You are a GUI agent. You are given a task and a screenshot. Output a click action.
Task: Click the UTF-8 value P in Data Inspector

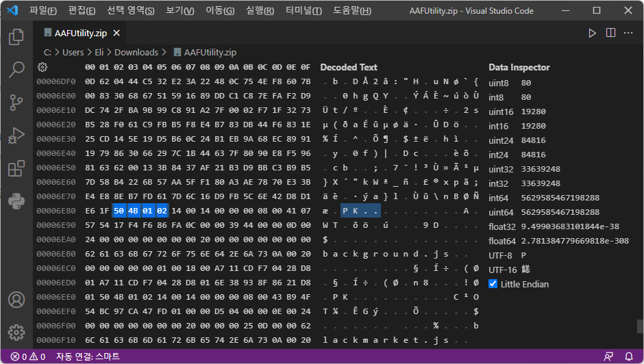point(523,255)
